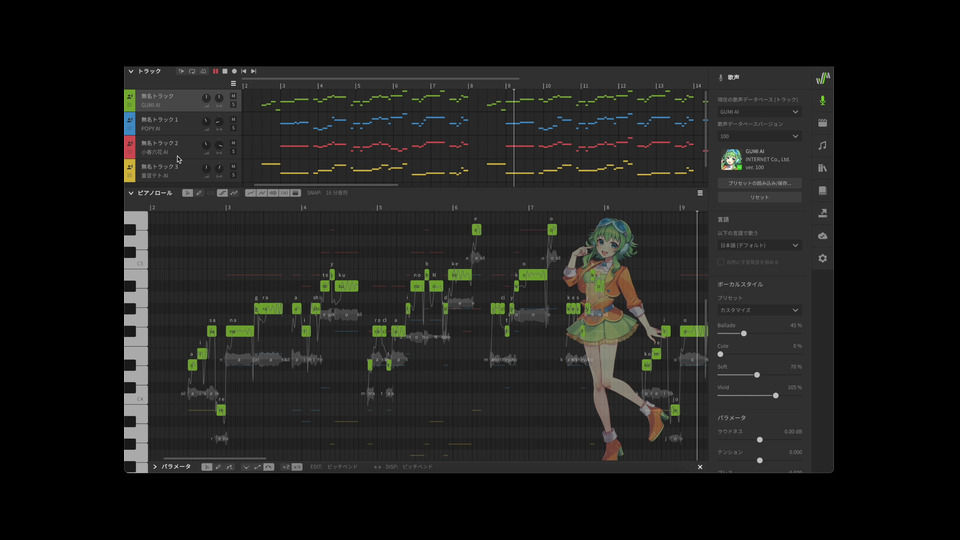
Task: Select the pointer tool in the parameter bar
Action: point(207,467)
